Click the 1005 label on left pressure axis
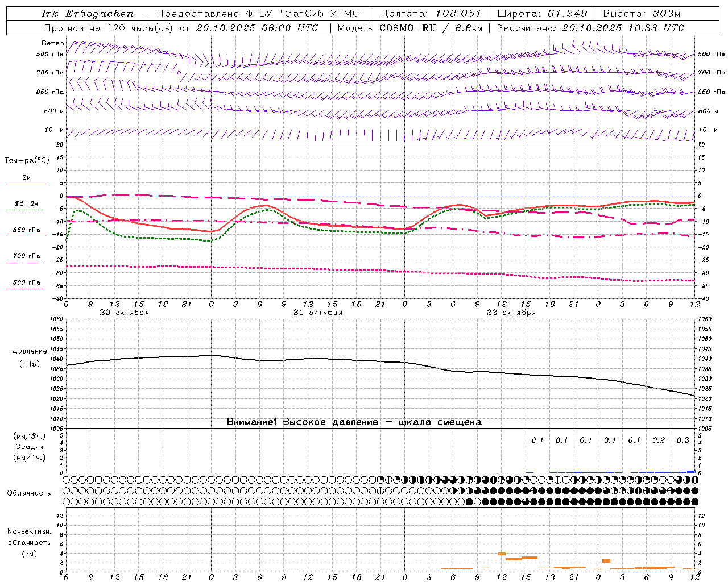Viewport: 728px width, 582px height. pyautogui.click(x=57, y=429)
